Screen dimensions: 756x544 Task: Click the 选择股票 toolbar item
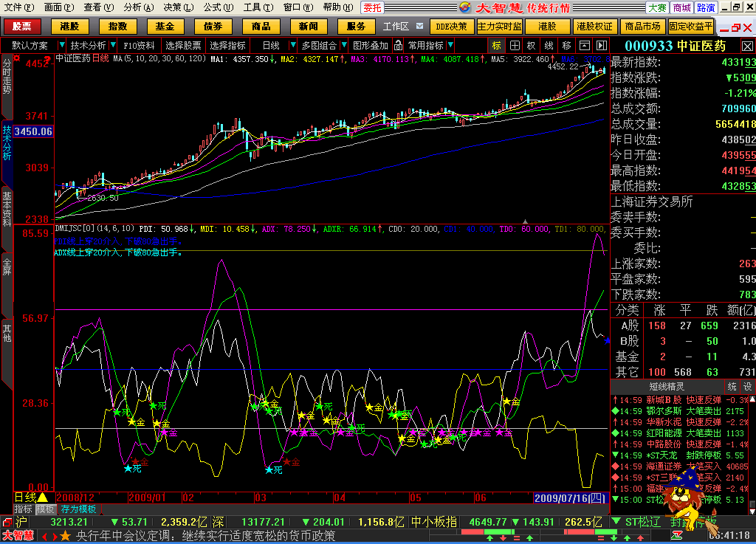pos(183,45)
